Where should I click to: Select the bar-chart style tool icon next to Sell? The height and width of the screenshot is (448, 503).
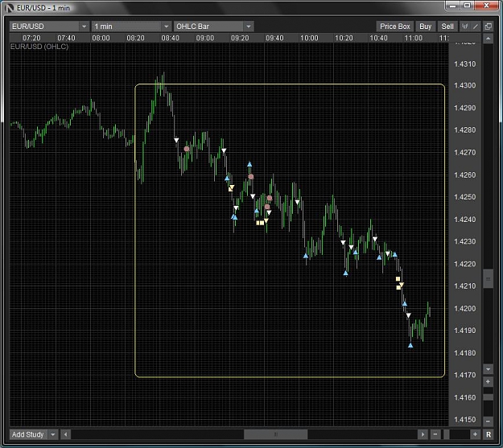coord(465,27)
